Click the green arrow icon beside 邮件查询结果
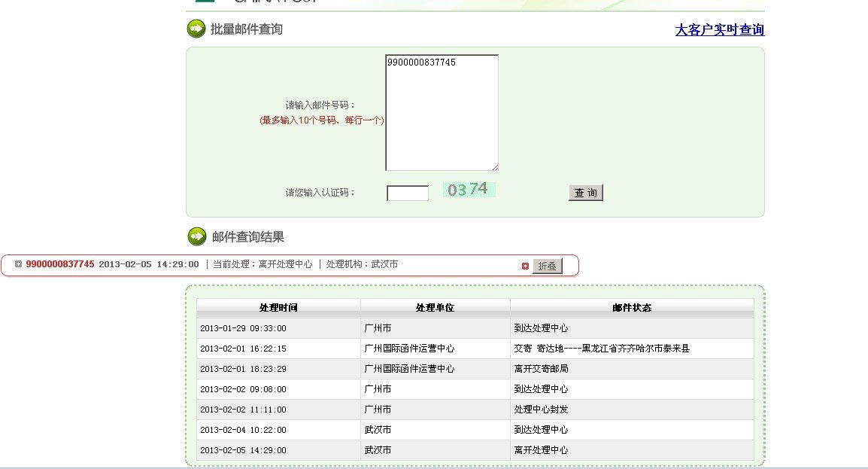Image resolution: width=868 pixels, height=469 pixels. coord(196,234)
